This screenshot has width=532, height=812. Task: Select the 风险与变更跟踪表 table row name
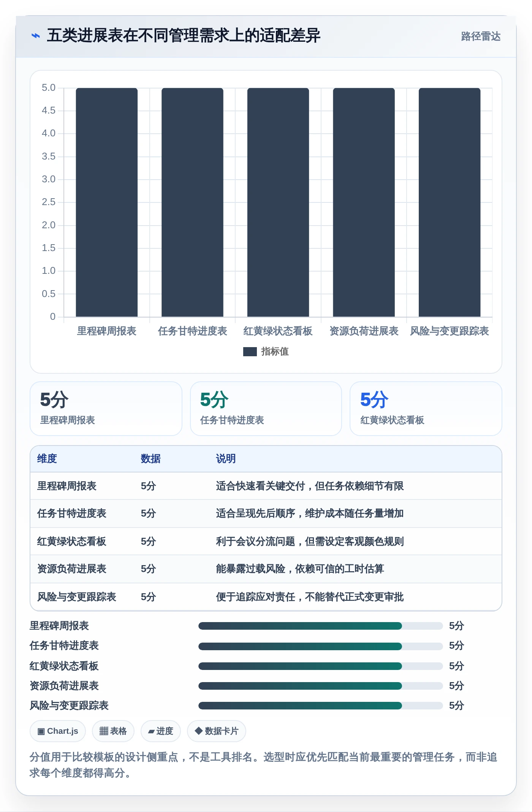point(77,597)
